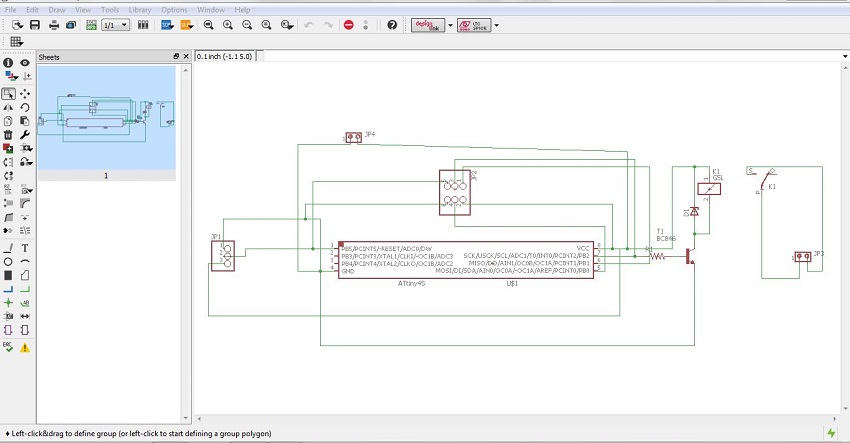This screenshot has height=443, width=850.
Task: Activate the Group selection tool
Action: coord(8,94)
